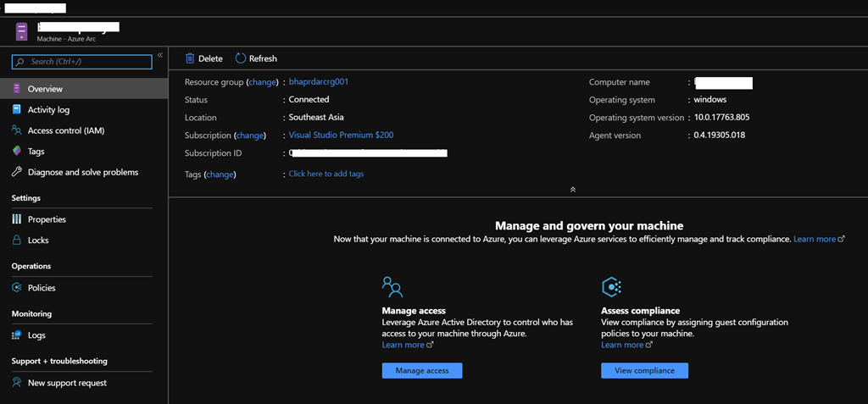Viewport: 868px width, 404px height.
Task: Open Logs under Monitoring
Action: click(x=36, y=335)
